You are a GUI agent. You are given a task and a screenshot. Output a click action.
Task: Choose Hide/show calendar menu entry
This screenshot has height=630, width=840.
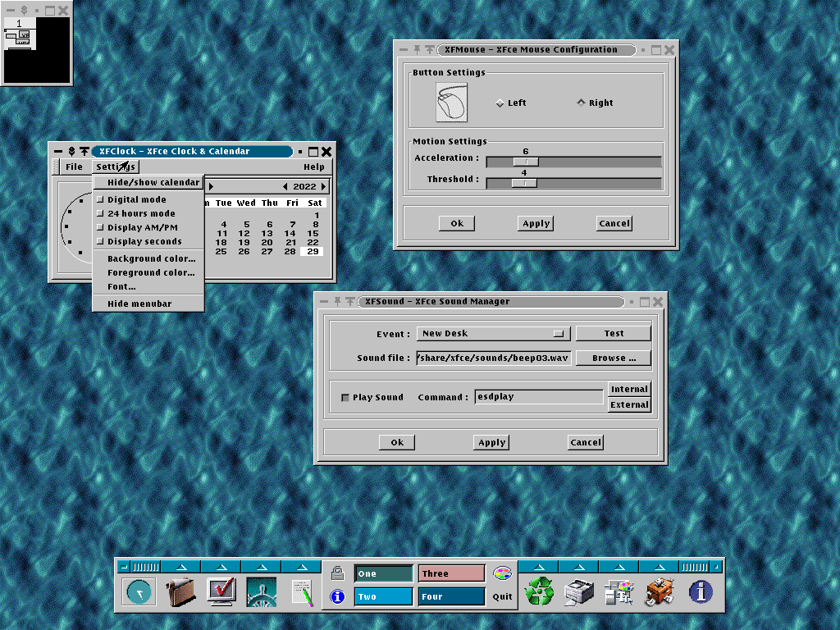coord(148,182)
